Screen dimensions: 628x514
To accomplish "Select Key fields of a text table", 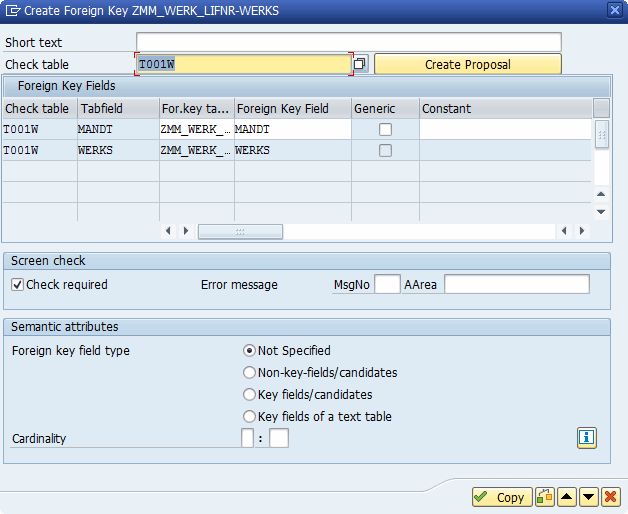I will (x=249, y=417).
